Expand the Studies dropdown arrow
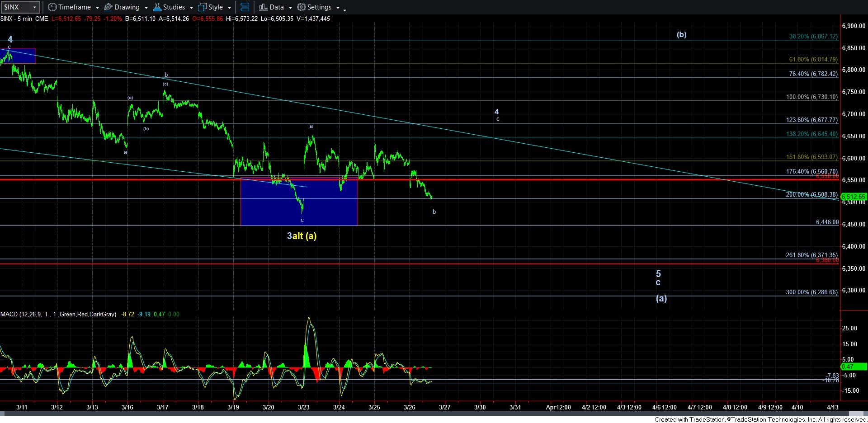 (191, 8)
